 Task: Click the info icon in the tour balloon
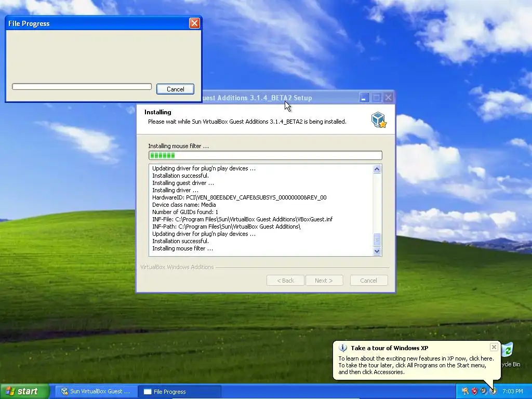pyautogui.click(x=343, y=348)
